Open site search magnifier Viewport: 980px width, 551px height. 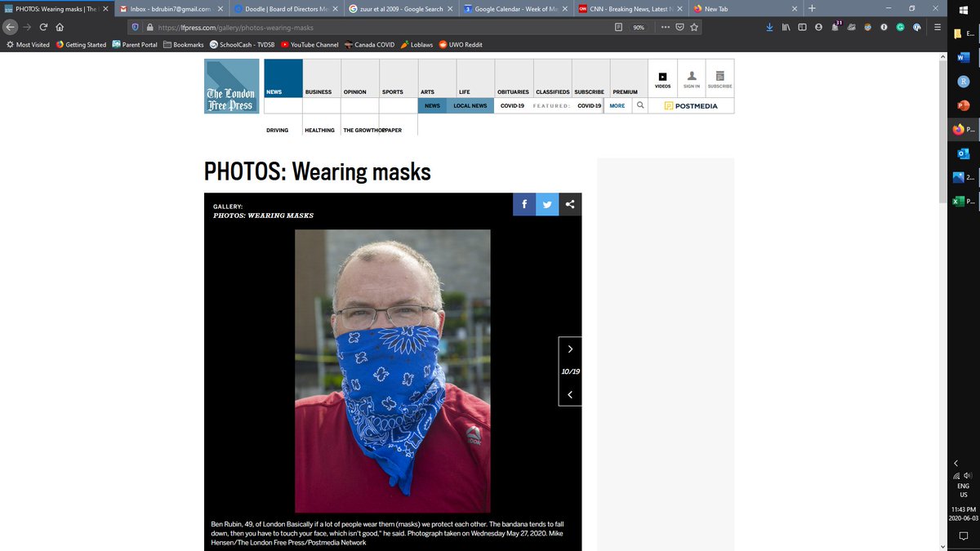640,105
